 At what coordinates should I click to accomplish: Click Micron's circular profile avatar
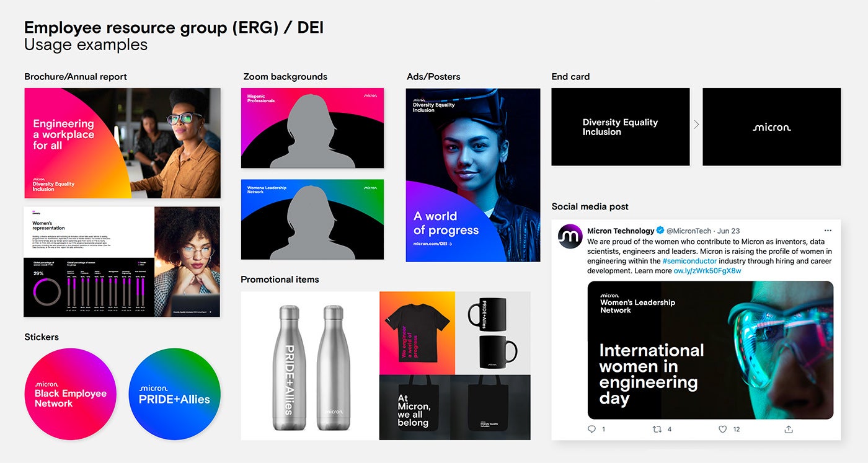click(569, 237)
